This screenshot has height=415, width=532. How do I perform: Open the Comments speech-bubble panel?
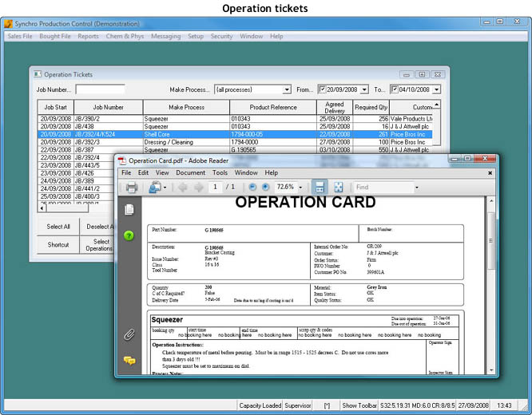(x=129, y=361)
